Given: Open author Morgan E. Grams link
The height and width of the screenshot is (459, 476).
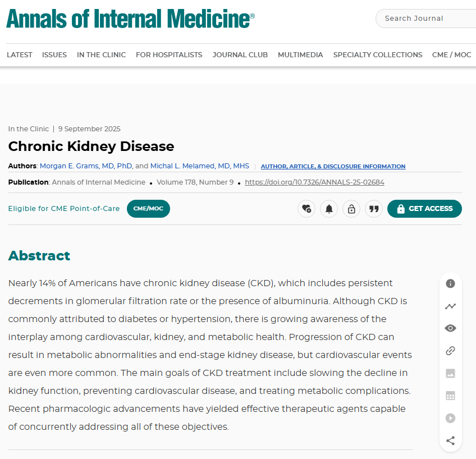Looking at the screenshot, I should 86,166.
